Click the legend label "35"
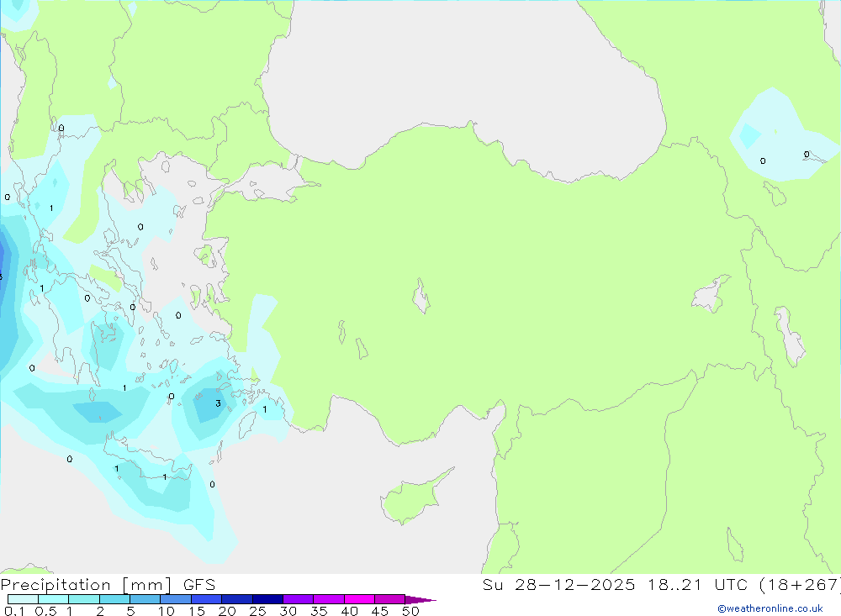 (x=319, y=611)
